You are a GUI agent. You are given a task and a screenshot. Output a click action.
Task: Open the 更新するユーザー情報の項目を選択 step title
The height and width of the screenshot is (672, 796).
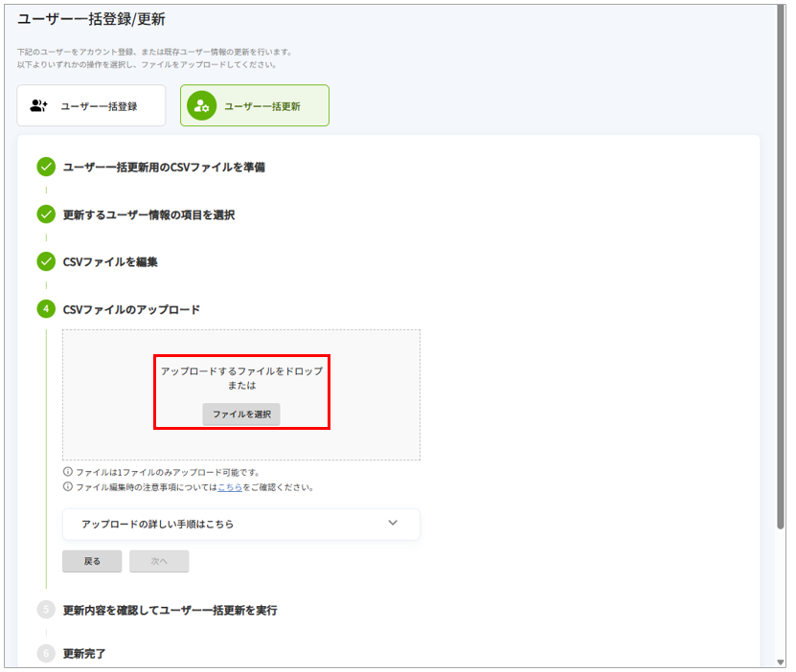[x=148, y=215]
